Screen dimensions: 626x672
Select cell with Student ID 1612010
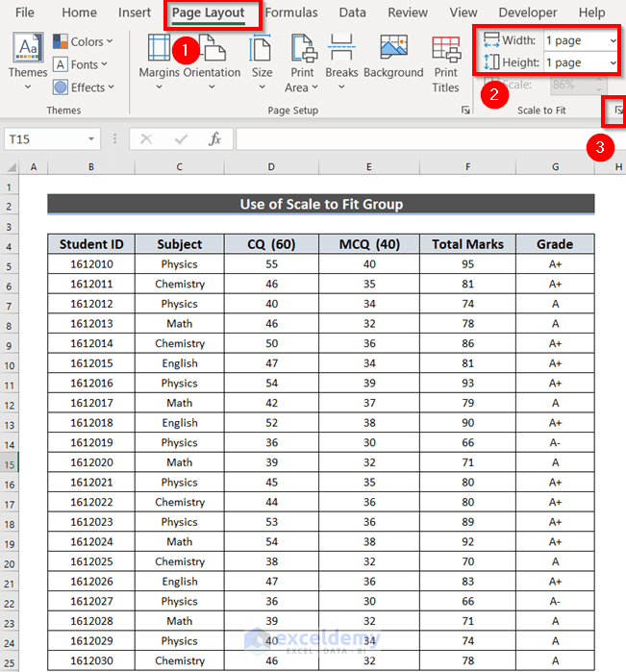click(91, 264)
